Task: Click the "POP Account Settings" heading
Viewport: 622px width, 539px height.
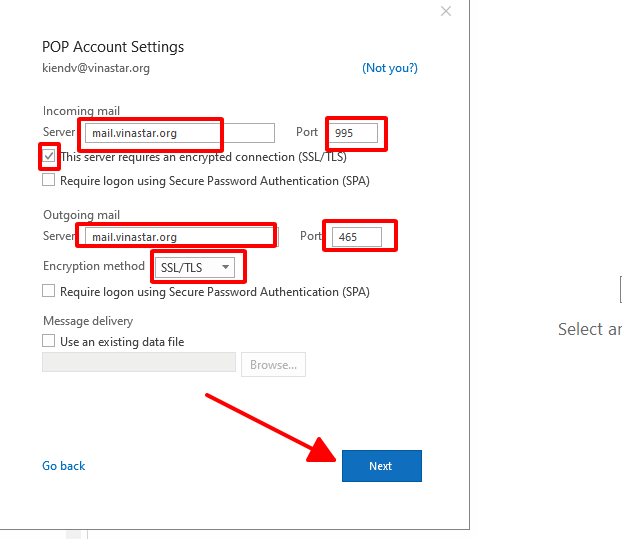Action: coord(113,47)
